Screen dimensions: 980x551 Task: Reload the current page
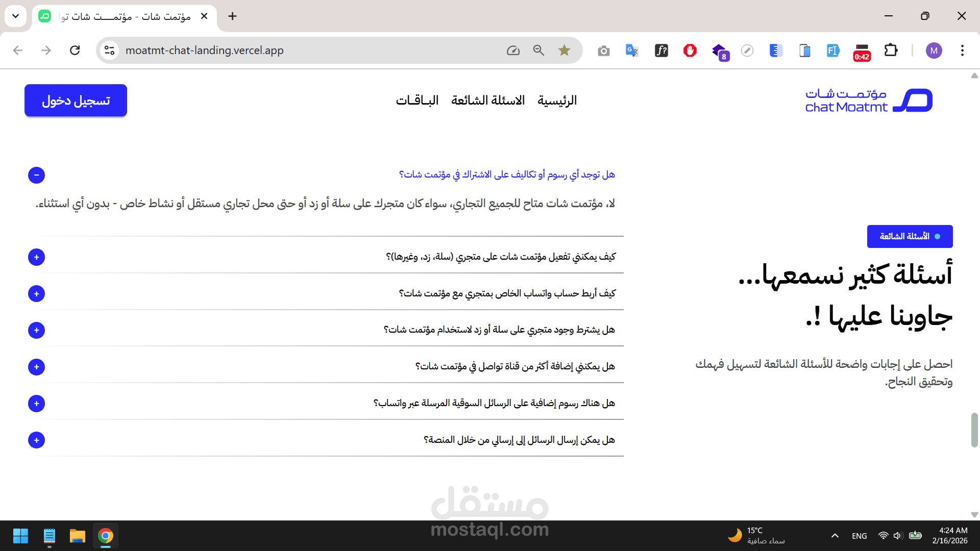tap(75, 50)
